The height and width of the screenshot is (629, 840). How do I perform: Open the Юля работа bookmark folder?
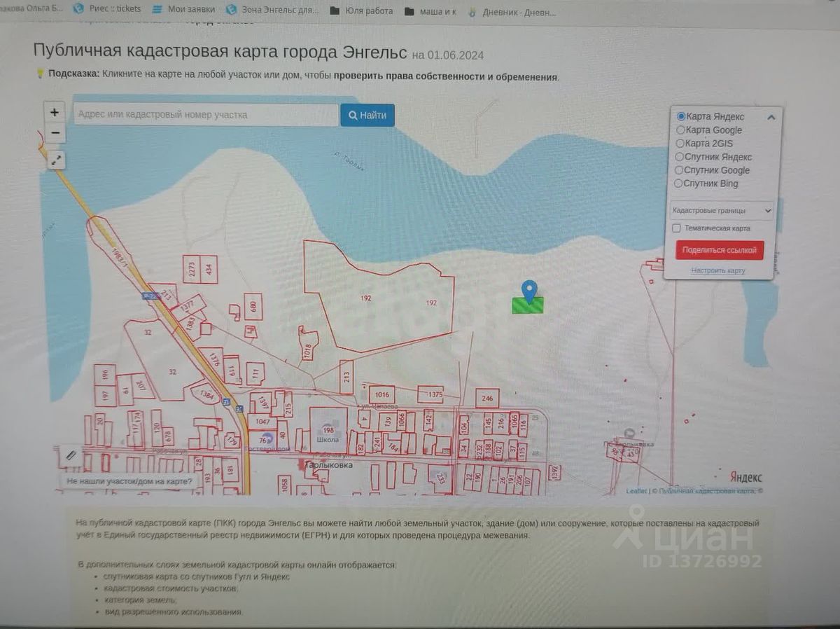point(361,11)
